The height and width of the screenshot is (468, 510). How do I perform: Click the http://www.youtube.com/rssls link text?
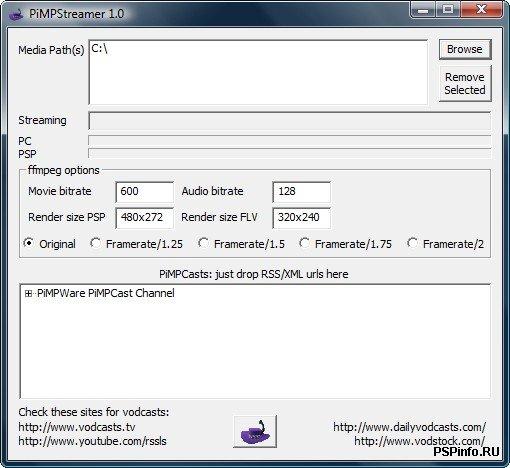point(92,441)
